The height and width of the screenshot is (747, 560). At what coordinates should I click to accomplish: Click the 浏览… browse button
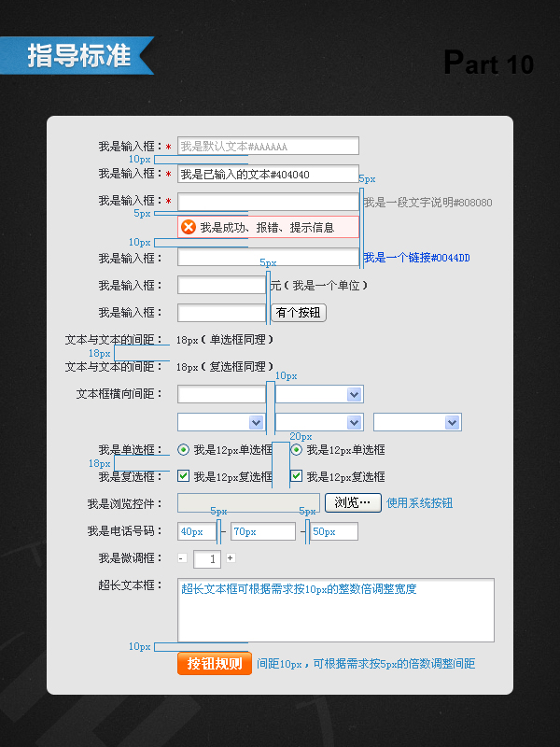353,503
